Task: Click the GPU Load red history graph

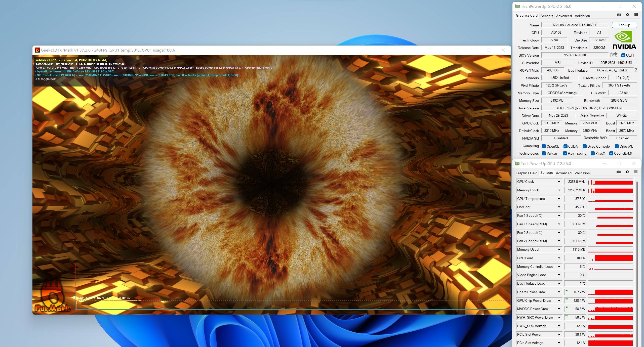Action: tap(610, 258)
